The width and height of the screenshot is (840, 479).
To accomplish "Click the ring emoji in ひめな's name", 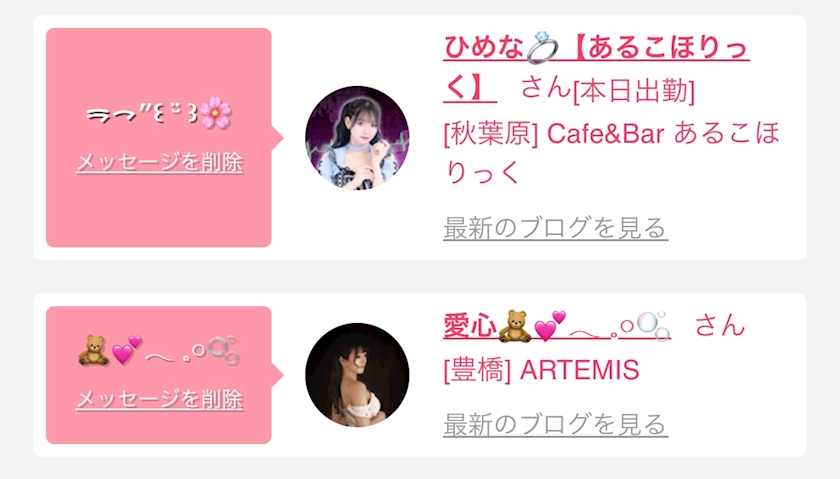I will tap(543, 48).
